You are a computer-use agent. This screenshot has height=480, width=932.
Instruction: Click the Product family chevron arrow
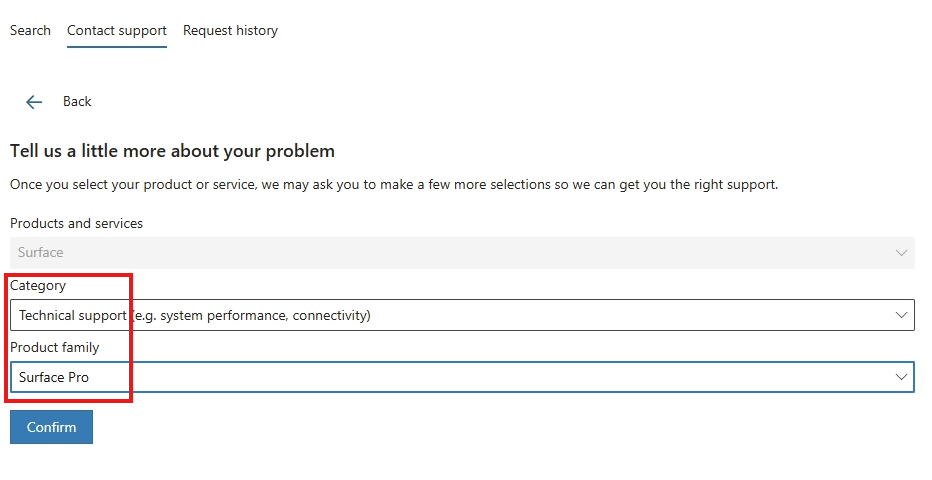(901, 377)
